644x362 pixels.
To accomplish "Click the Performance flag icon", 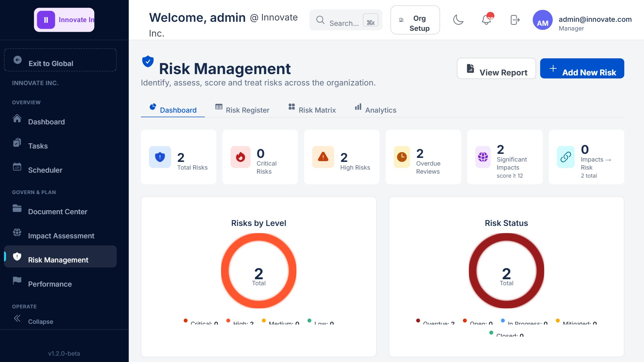I will point(17,281).
